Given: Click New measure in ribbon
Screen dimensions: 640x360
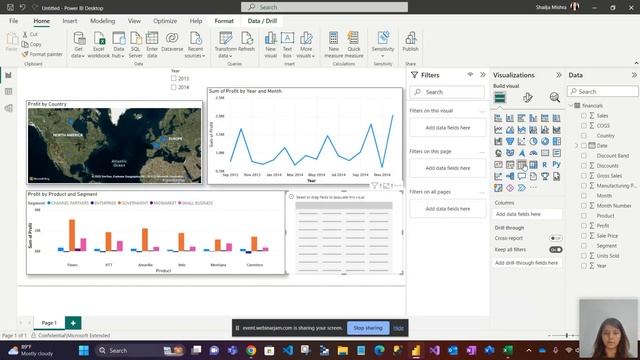Looking at the screenshot, I should point(333,45).
